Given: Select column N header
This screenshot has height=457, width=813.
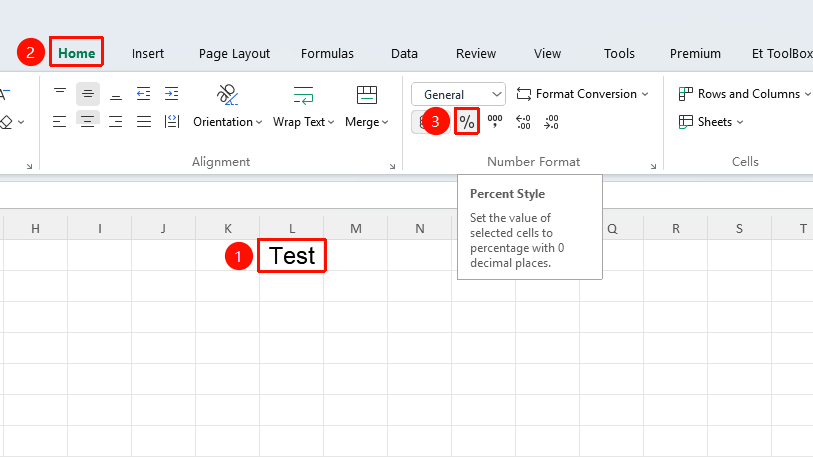Looking at the screenshot, I should 420,228.
